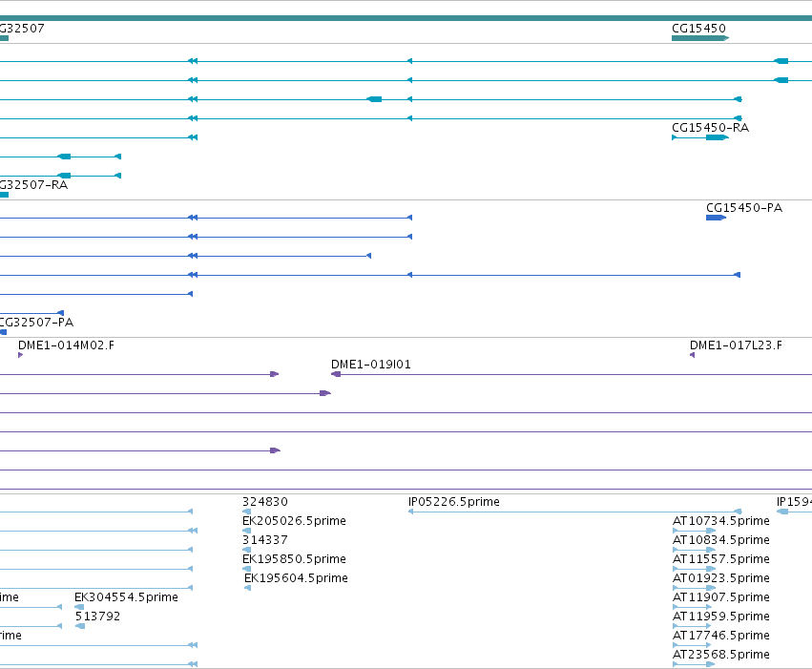Click the AT17746.5prime EST arrow feature
Viewport: 812px width, 669px height.
[692, 646]
